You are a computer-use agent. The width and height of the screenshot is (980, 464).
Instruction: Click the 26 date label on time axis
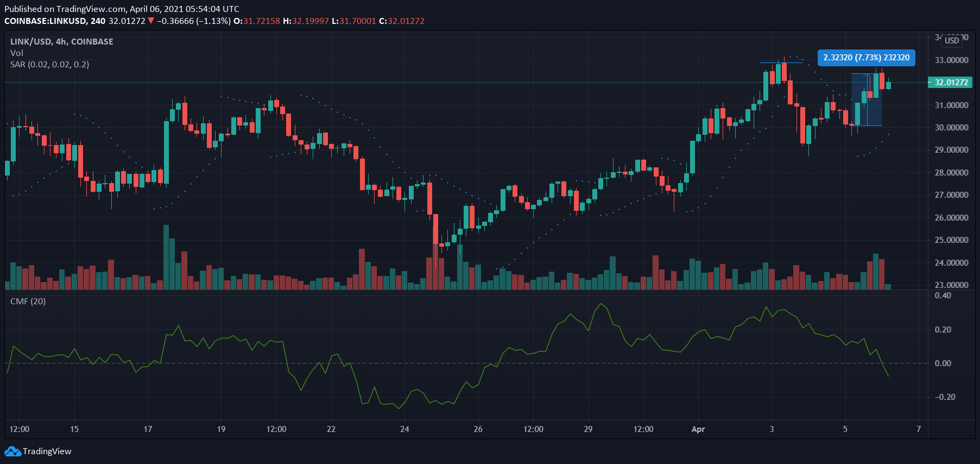pos(478,429)
